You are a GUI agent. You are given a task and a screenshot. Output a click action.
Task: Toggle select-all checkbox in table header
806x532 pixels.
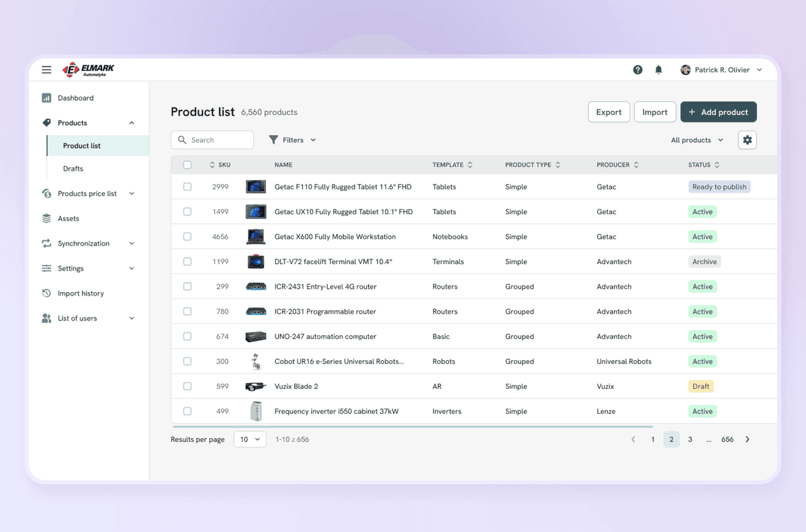[187, 165]
